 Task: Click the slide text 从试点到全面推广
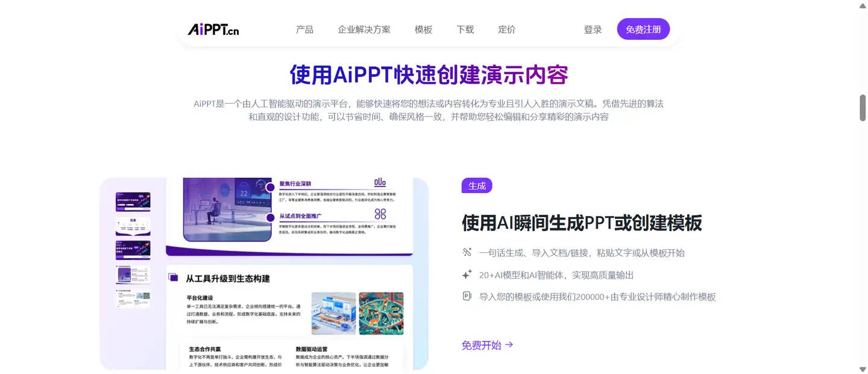tap(300, 215)
